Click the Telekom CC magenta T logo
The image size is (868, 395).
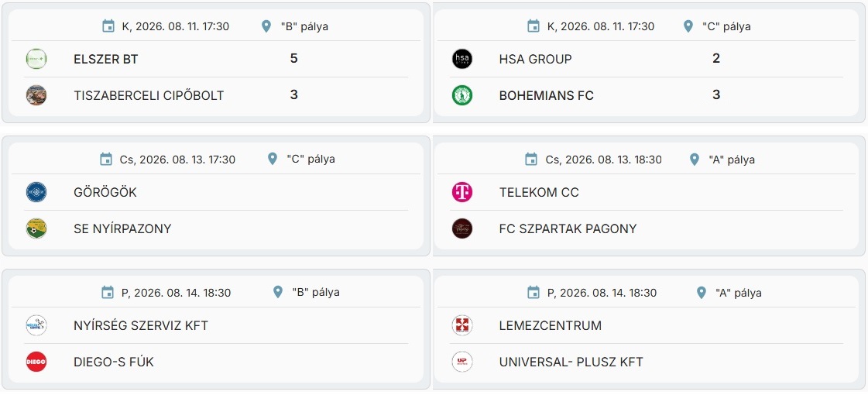[461, 192]
